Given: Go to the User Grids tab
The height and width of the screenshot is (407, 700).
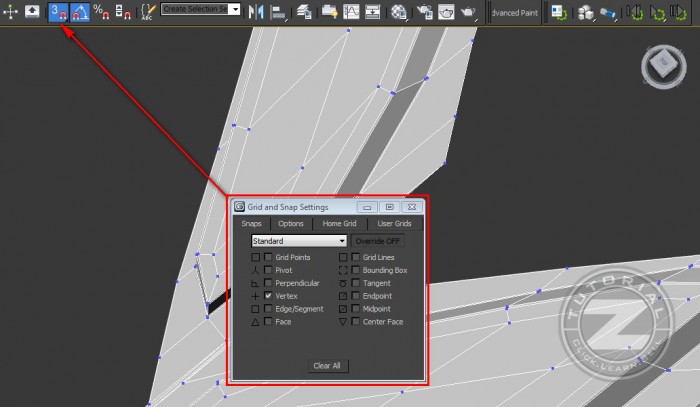Looking at the screenshot, I should (394, 224).
